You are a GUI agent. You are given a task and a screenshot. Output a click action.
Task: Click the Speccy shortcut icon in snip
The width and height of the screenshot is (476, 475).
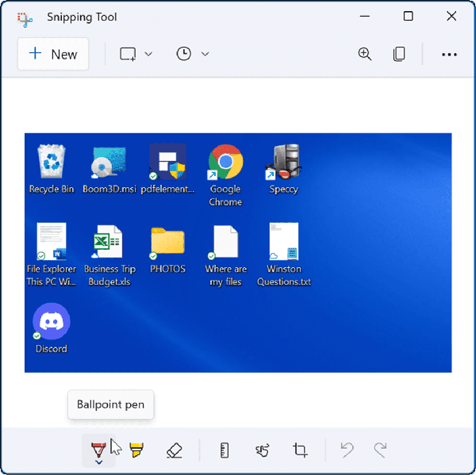click(x=283, y=162)
